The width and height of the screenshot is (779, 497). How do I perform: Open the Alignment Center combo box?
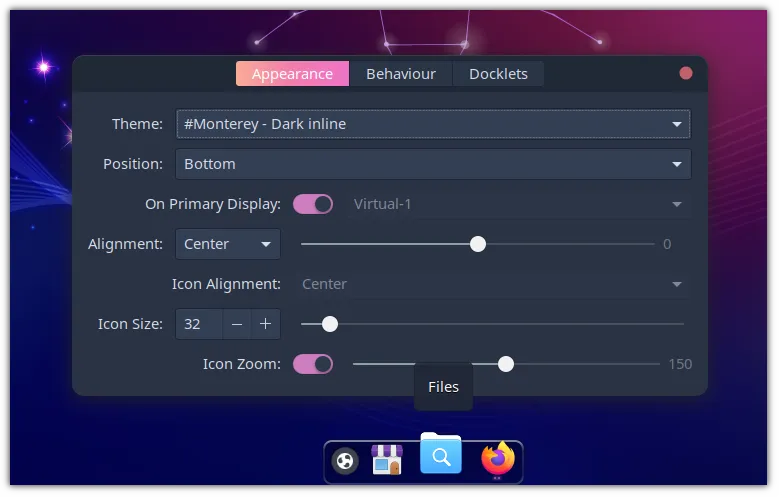tap(228, 244)
